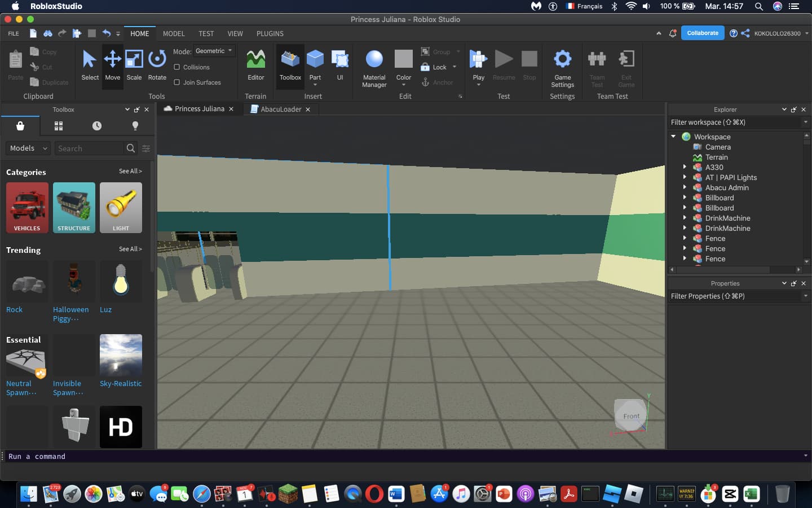Image resolution: width=812 pixels, height=508 pixels.
Task: Open the Toolbox Creations lightbulb tab
Action: point(135,126)
